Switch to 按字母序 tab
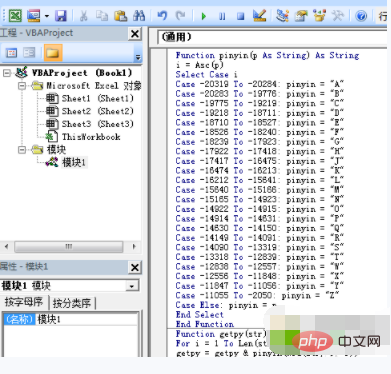Screen dimensions: 391x374 pos(24,302)
